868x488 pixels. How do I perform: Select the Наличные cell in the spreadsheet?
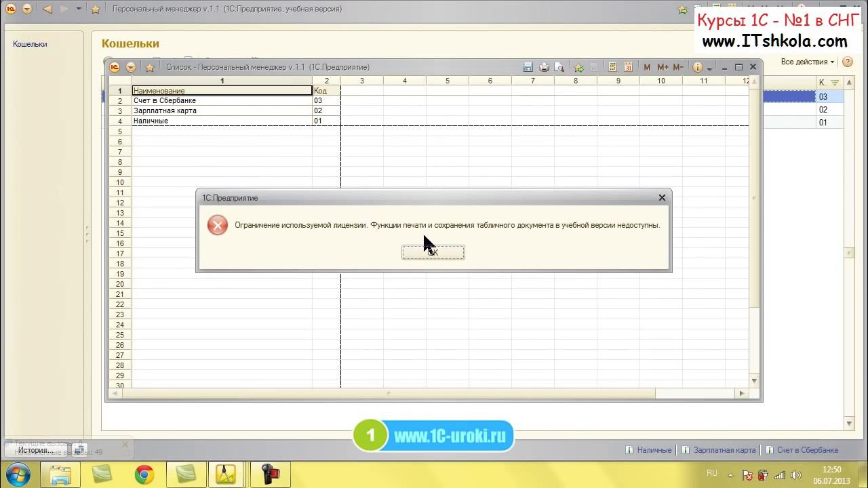pos(222,121)
